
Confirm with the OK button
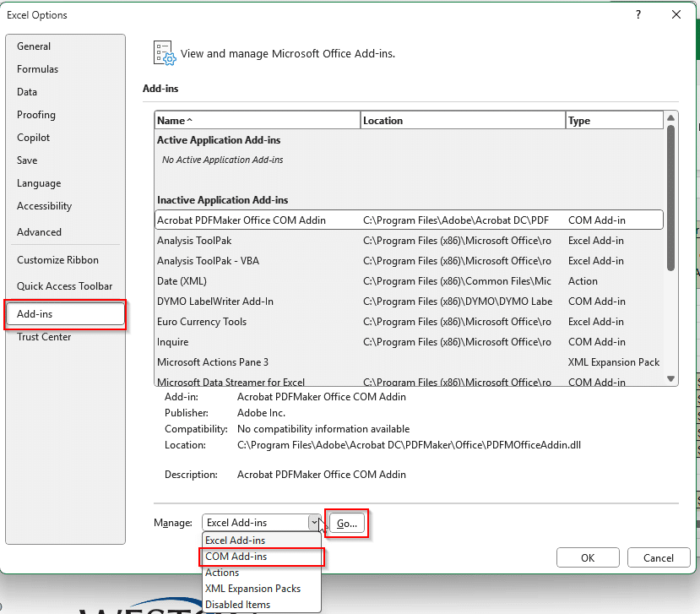(588, 557)
